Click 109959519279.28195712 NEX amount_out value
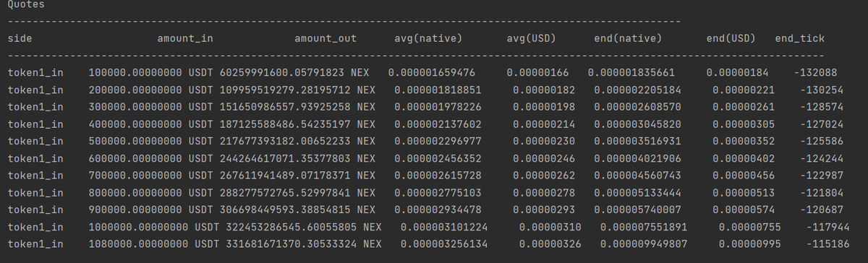 coord(297,90)
